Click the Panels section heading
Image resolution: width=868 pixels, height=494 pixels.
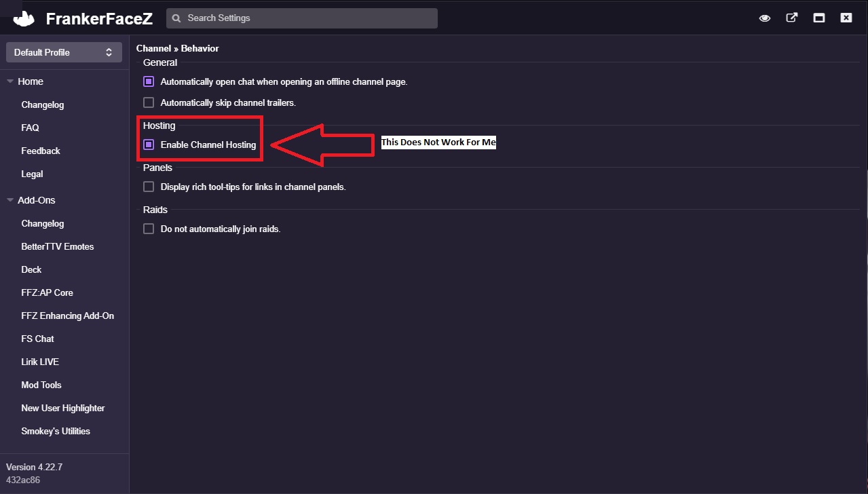point(158,168)
